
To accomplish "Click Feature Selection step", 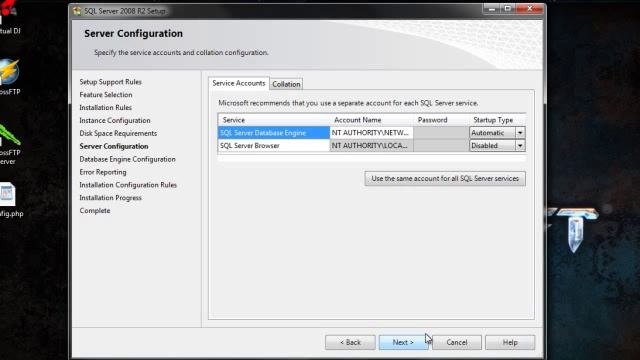I will [x=106, y=95].
